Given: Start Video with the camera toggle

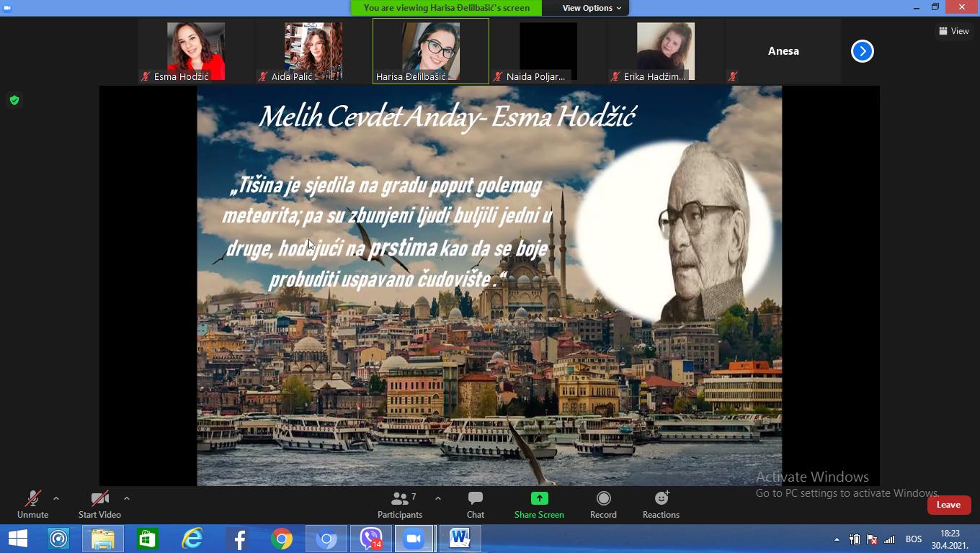Looking at the screenshot, I should (x=99, y=505).
